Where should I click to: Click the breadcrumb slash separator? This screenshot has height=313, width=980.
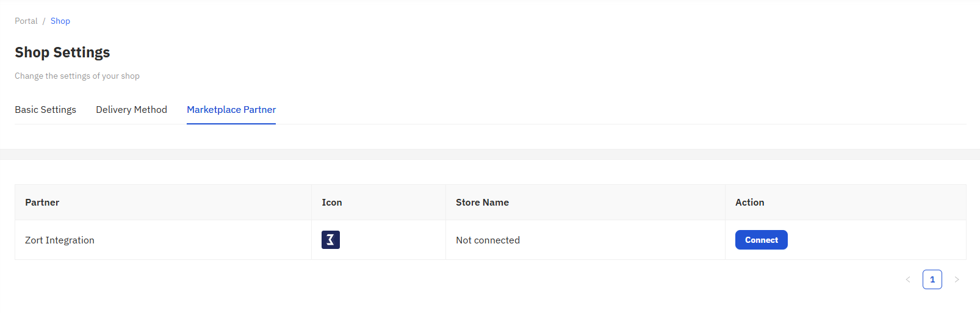tap(44, 21)
